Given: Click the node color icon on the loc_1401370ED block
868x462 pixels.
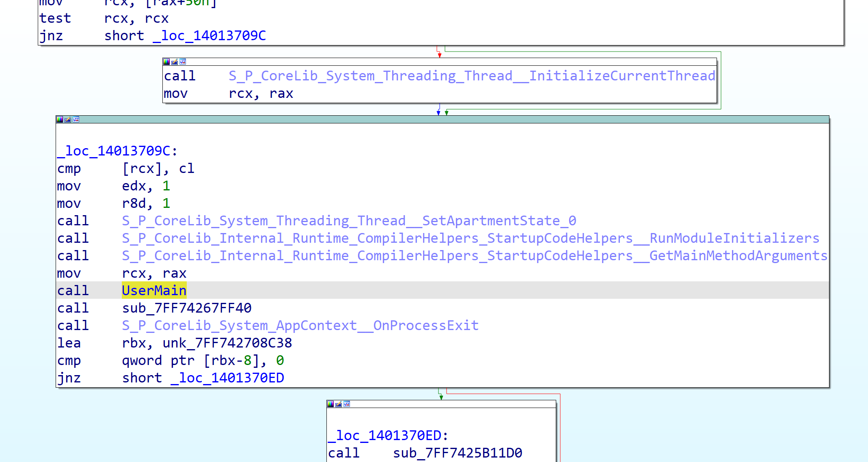Looking at the screenshot, I should coord(330,404).
